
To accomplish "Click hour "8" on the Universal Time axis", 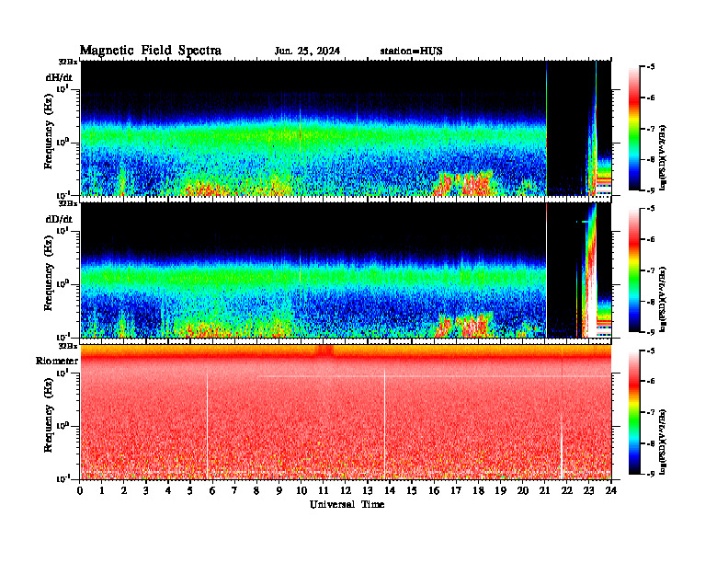I will tap(256, 490).
